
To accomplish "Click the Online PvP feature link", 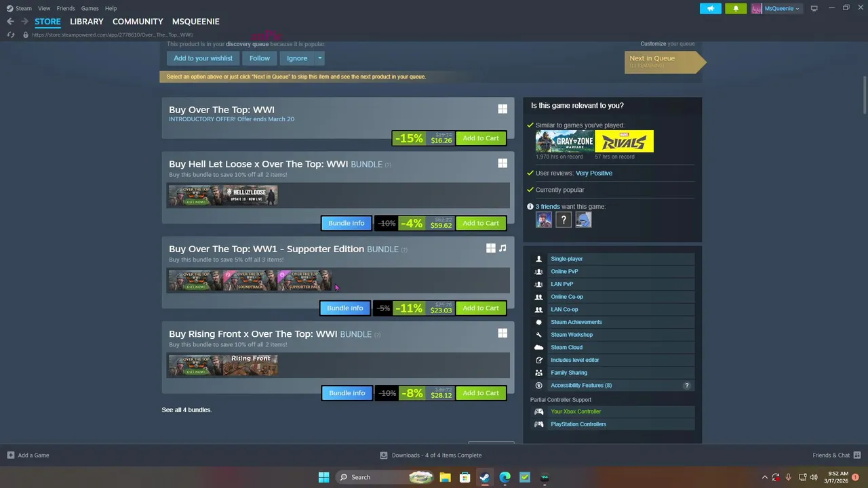I will [x=564, y=272].
